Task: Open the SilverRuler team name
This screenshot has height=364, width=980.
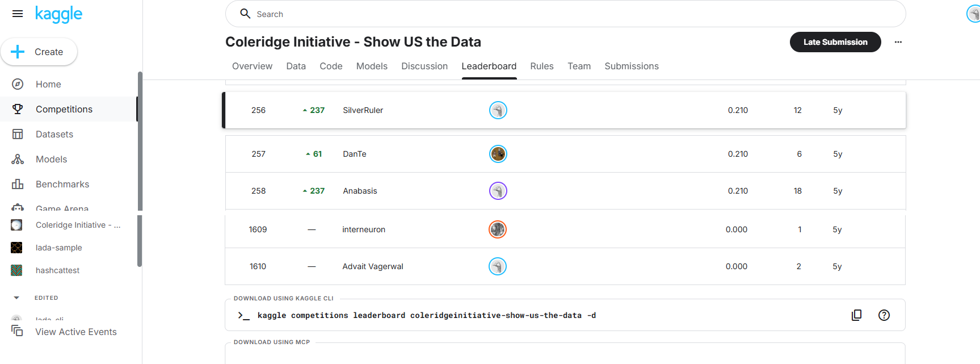Action: pos(363,110)
